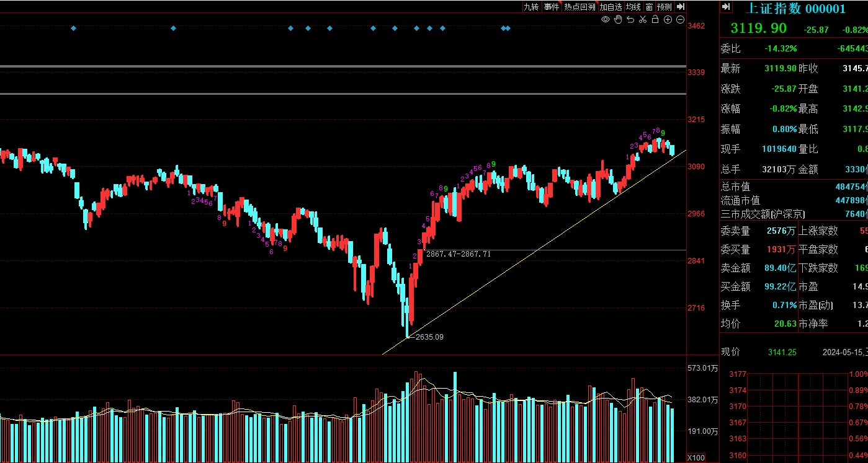Click the 委买量 value 1931万
The image size is (868, 463).
click(x=781, y=249)
